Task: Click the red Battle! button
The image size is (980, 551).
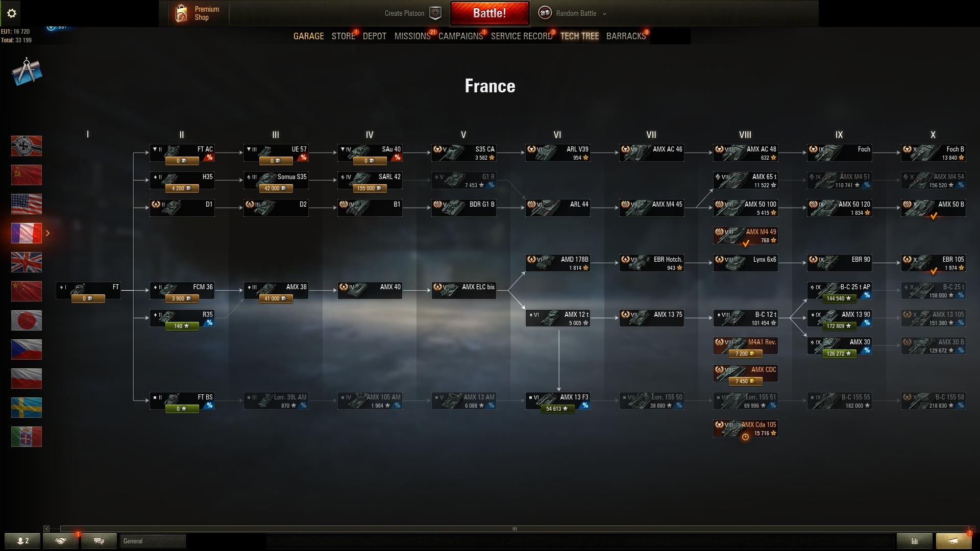Action: pyautogui.click(x=489, y=13)
